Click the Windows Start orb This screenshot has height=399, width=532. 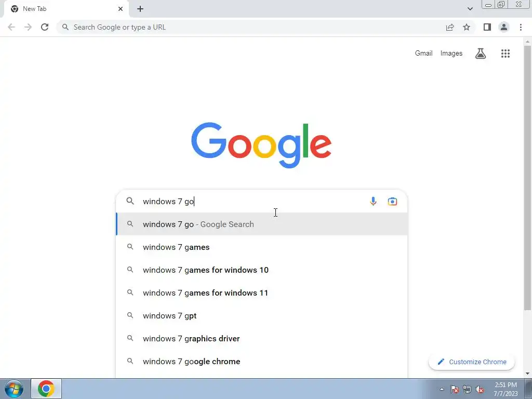click(x=14, y=389)
